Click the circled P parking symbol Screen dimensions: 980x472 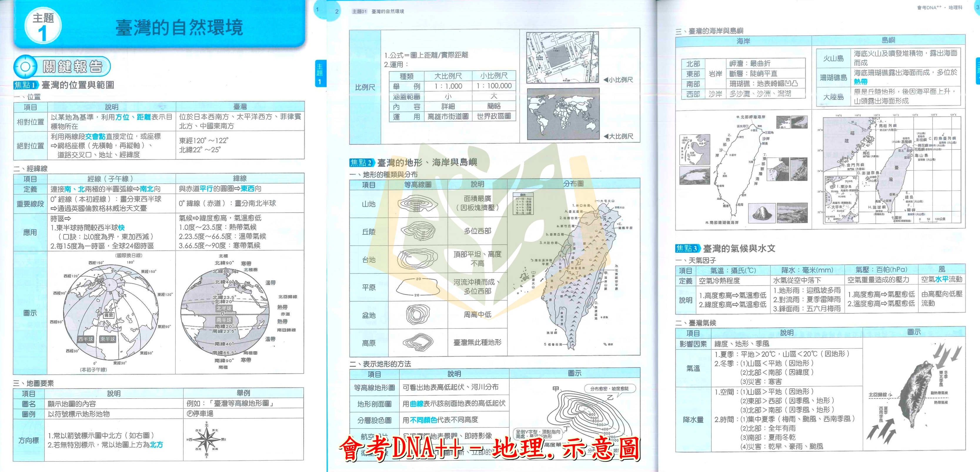[x=189, y=414]
